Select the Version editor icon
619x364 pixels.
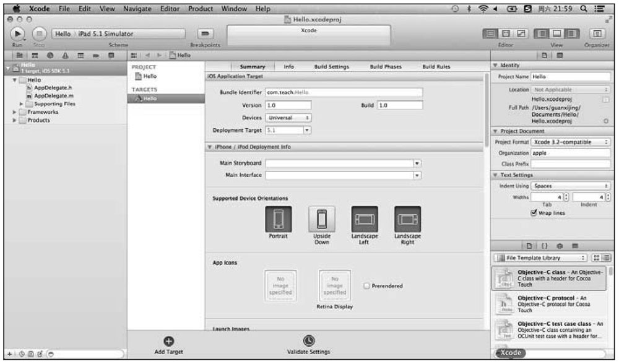tap(521, 34)
